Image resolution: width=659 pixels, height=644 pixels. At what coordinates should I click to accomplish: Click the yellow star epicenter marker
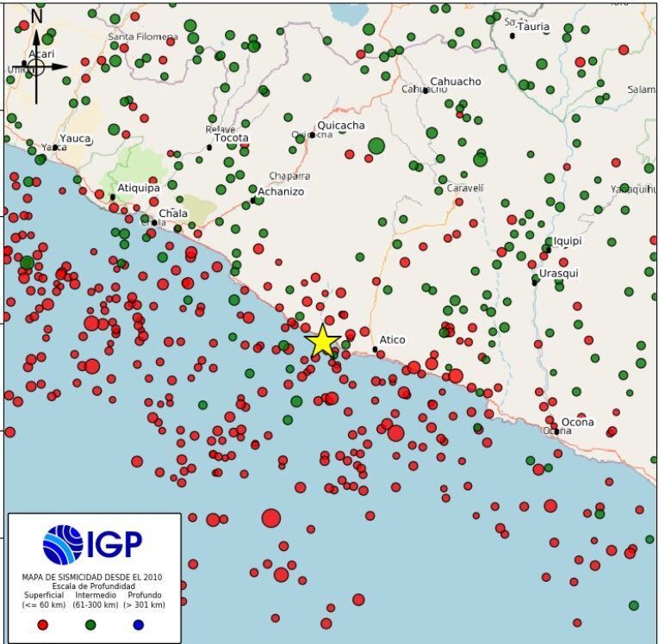pos(322,342)
